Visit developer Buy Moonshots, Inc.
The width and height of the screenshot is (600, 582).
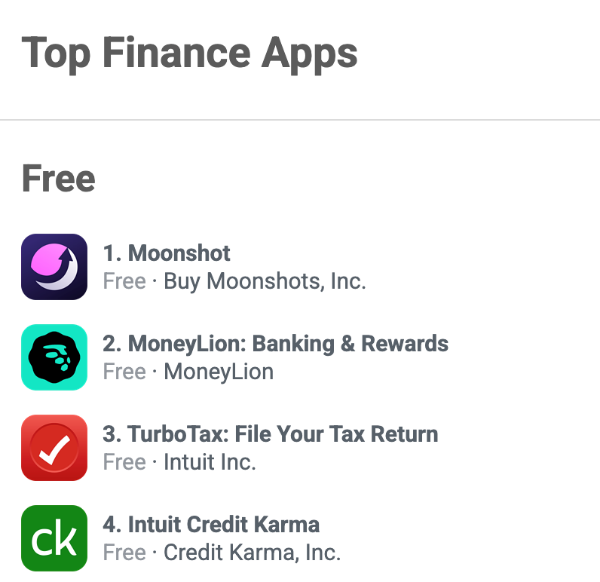click(x=265, y=282)
